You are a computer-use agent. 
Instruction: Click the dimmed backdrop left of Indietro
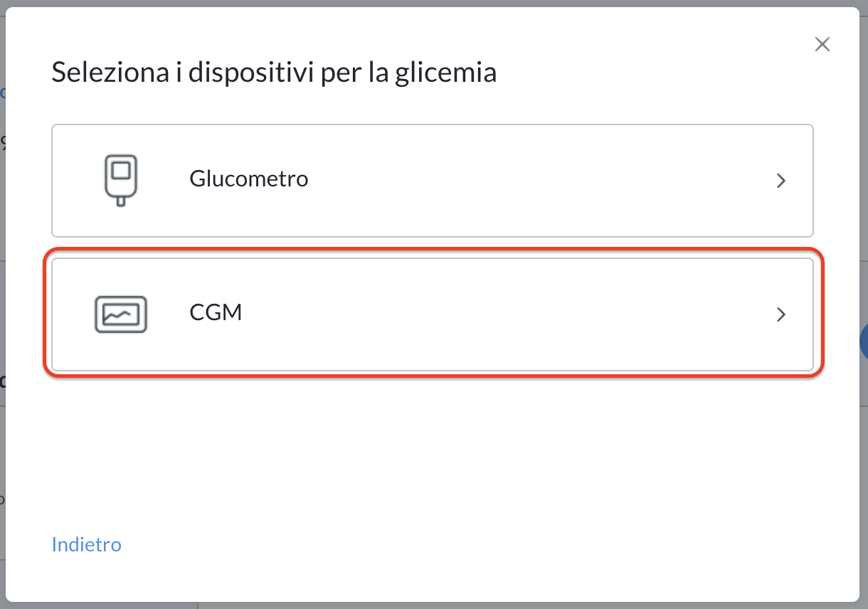point(2,544)
